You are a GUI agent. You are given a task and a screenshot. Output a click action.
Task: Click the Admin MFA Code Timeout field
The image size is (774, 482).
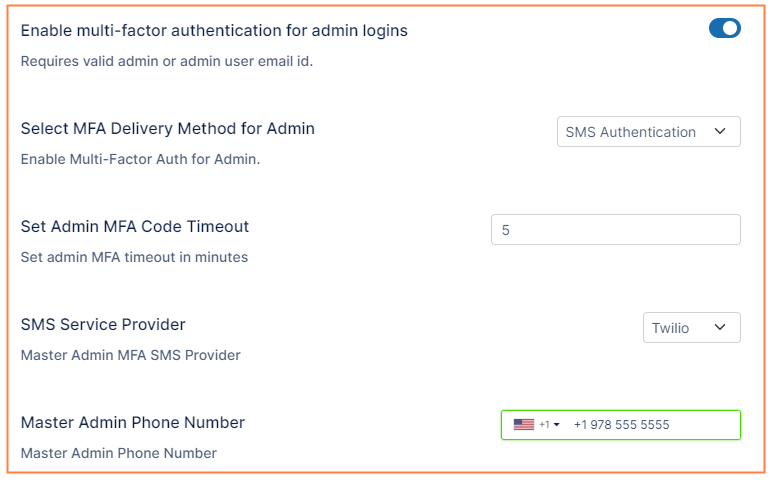click(616, 230)
